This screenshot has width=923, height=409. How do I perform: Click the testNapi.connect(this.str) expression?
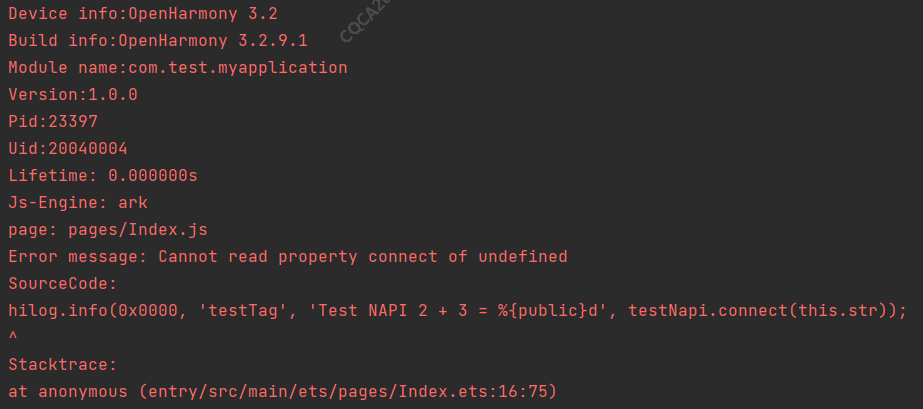pos(762,311)
